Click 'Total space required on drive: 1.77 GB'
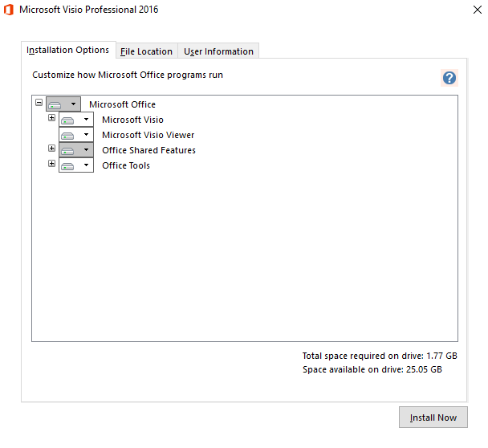 380,356
